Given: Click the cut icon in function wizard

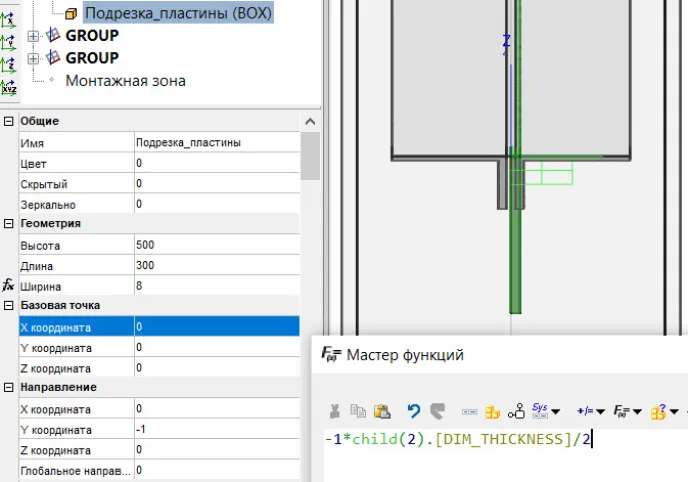Looking at the screenshot, I should click(334, 411).
